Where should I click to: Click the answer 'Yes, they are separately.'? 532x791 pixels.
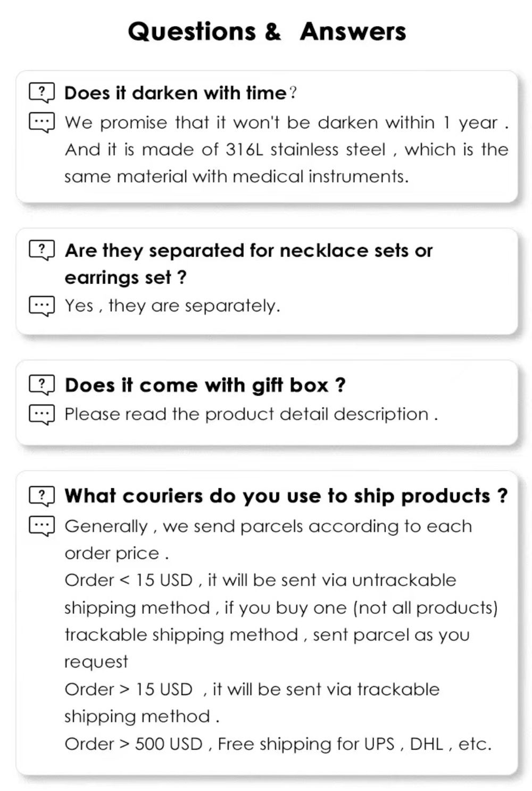(172, 306)
